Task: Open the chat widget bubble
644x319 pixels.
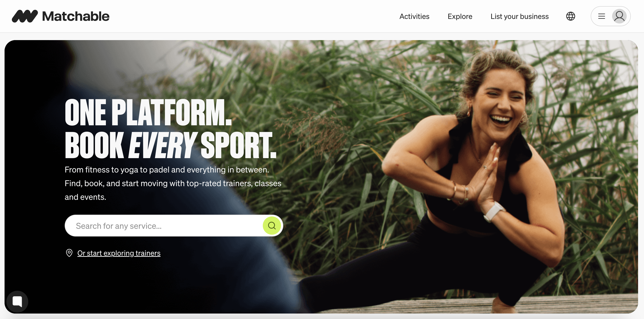Action: pyautogui.click(x=17, y=301)
